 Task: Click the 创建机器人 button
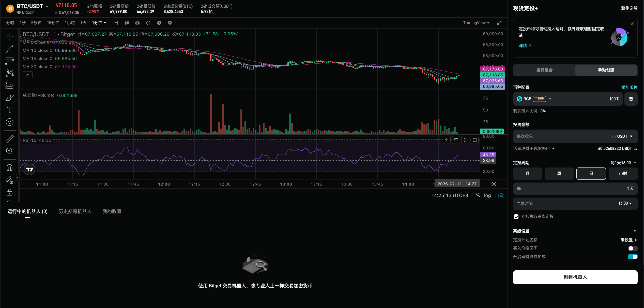(575, 277)
